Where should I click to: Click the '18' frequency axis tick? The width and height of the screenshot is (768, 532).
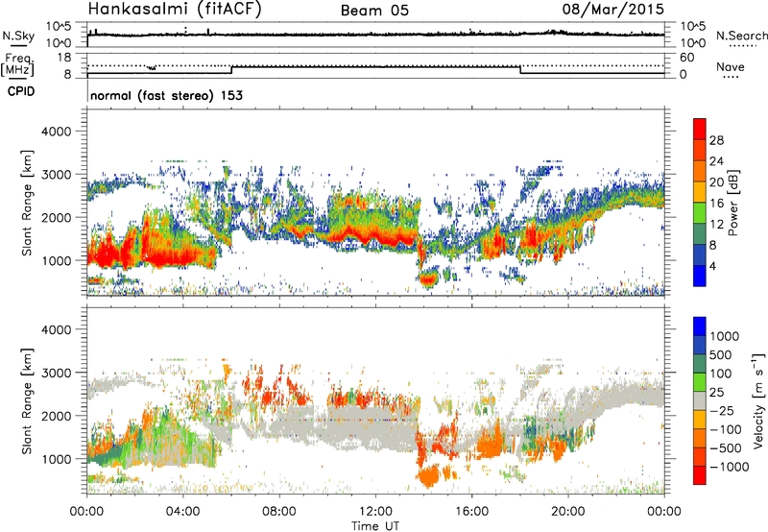pyautogui.click(x=64, y=57)
